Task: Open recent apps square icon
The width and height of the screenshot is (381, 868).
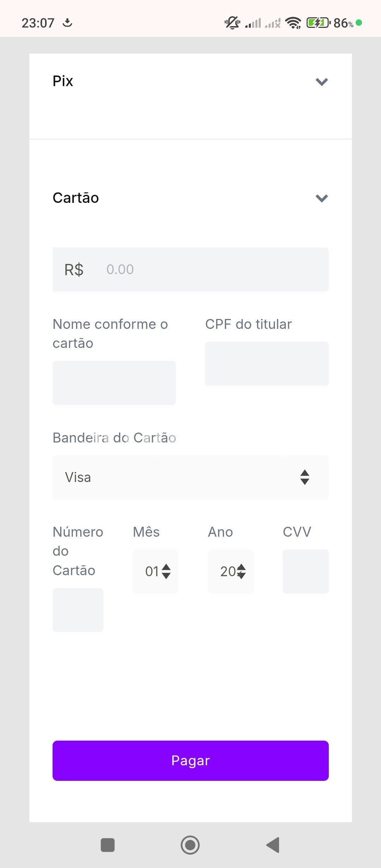Action: click(108, 845)
